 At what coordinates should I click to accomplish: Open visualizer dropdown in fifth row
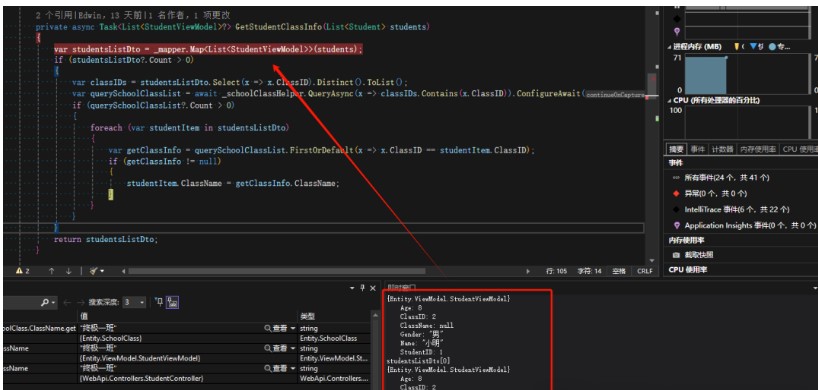coord(293,369)
